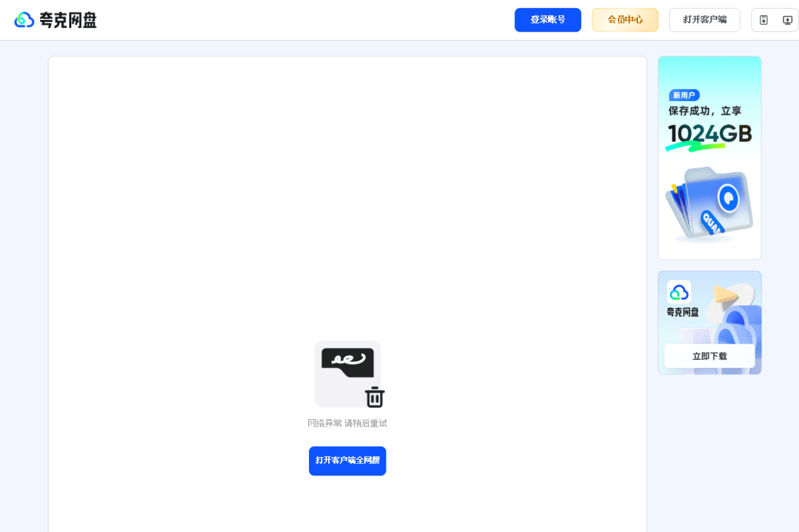Click the 1024GB promotional text
The height and width of the screenshot is (532, 799).
pos(709,133)
